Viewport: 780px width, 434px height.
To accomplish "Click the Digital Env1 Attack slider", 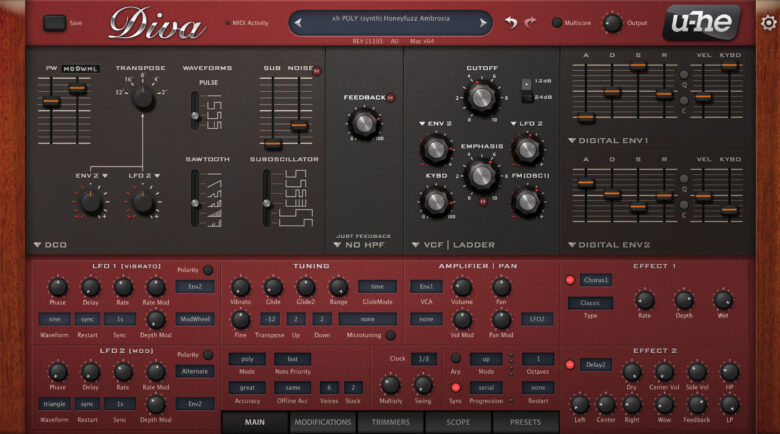I will tap(586, 118).
